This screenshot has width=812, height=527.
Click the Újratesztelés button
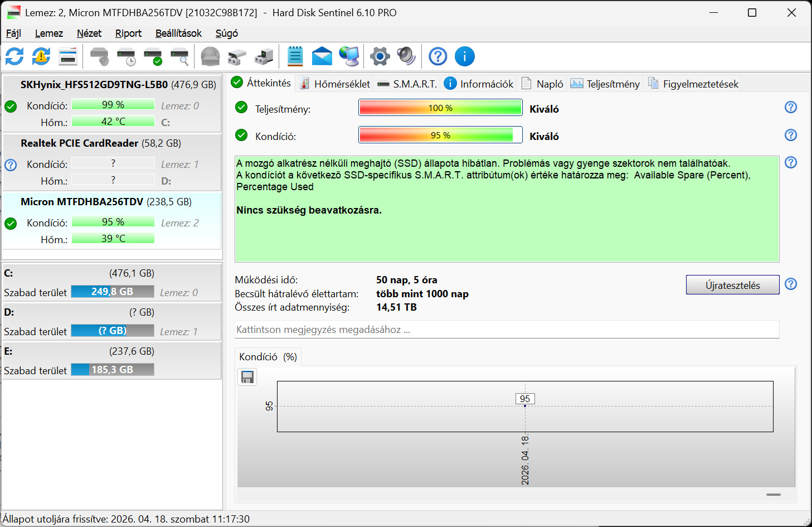tap(732, 285)
